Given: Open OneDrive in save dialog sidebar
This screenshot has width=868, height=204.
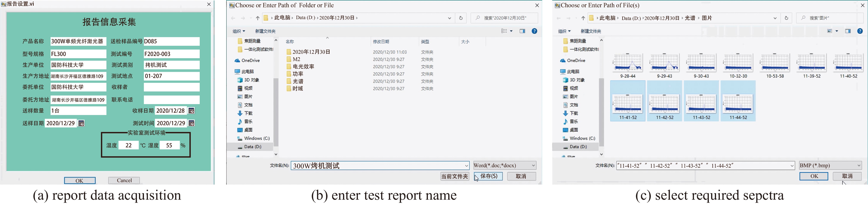Looking at the screenshot, I should pos(250,61).
